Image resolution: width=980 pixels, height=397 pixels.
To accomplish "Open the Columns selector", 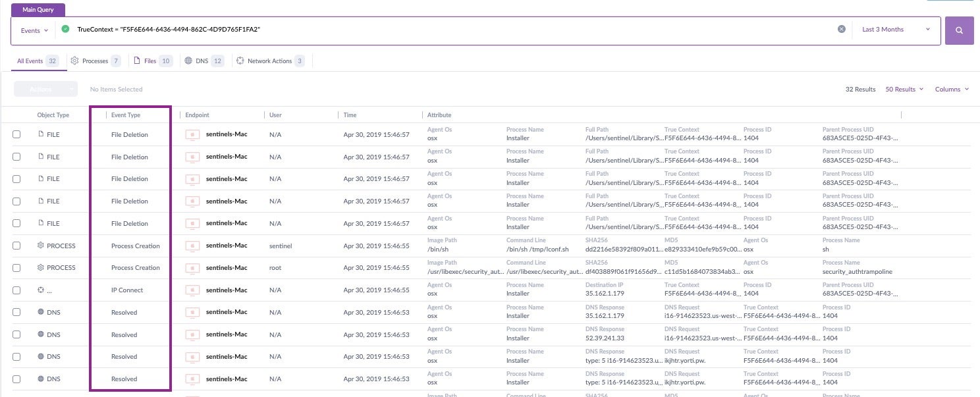I will [952, 89].
